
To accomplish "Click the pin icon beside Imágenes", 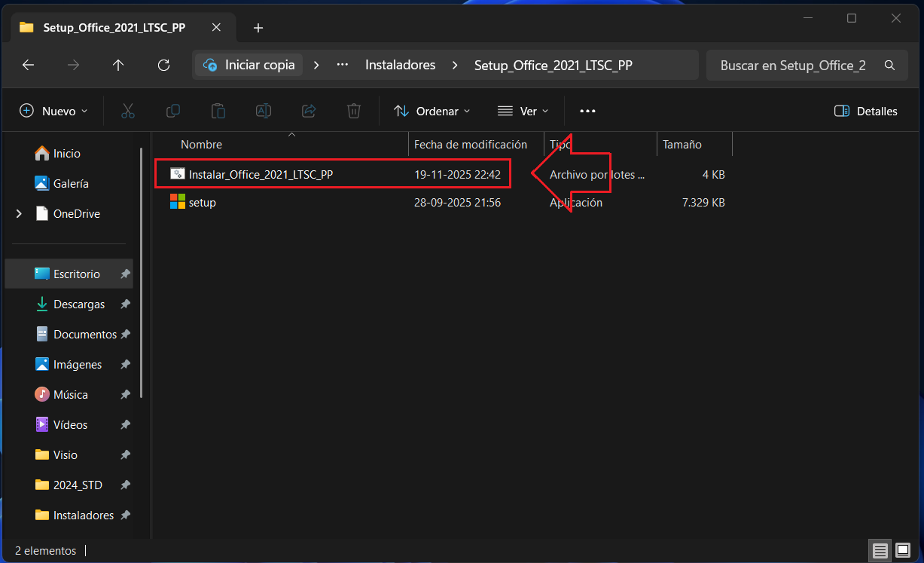I will (125, 365).
